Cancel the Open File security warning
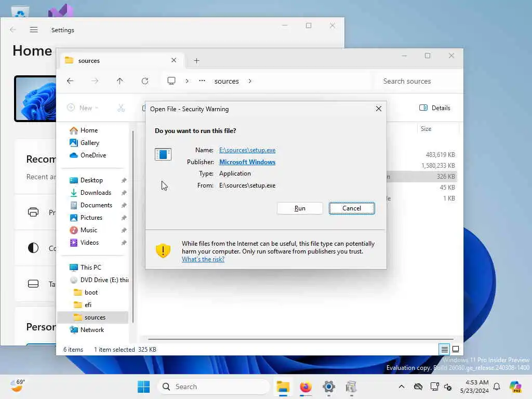Screen dimensions: 532x399 click(x=352, y=208)
